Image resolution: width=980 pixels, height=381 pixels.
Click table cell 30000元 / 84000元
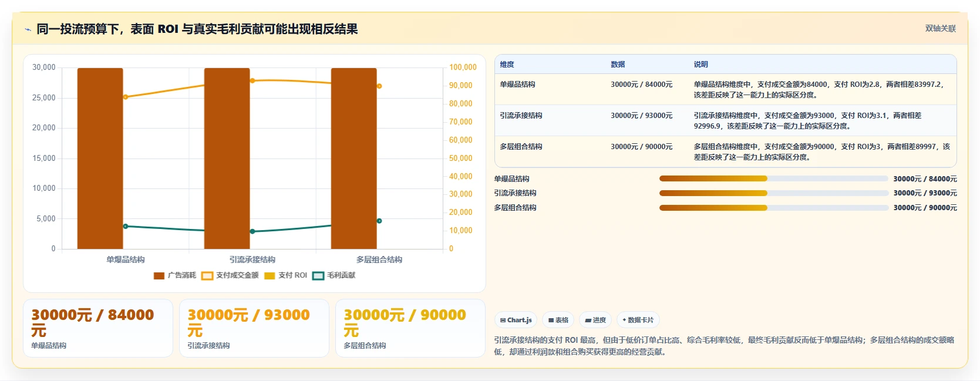click(x=641, y=85)
